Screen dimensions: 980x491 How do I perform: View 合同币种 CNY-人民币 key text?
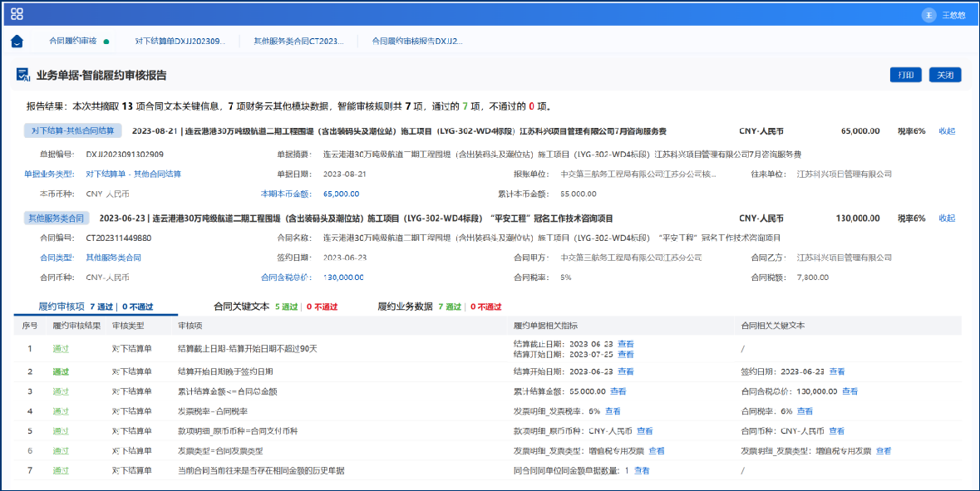[837, 431]
